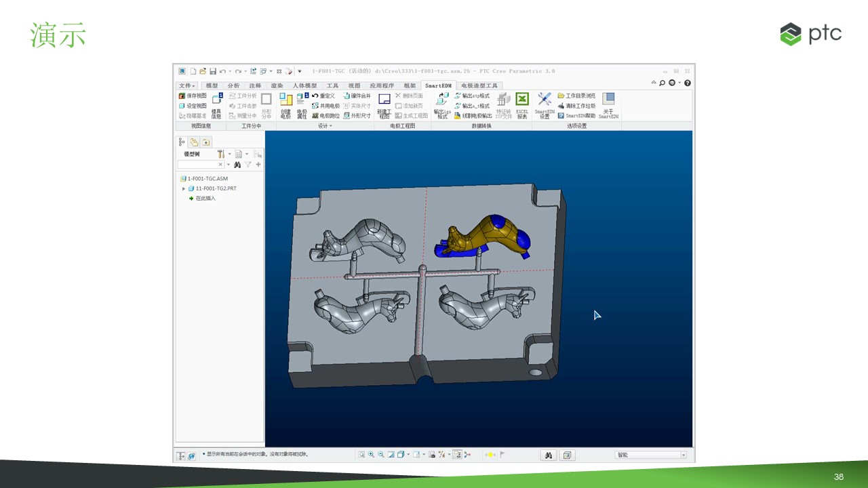Screen dimensions: 868x488
Task: Switch to model tree tab icon in navigator
Action: click(x=182, y=142)
